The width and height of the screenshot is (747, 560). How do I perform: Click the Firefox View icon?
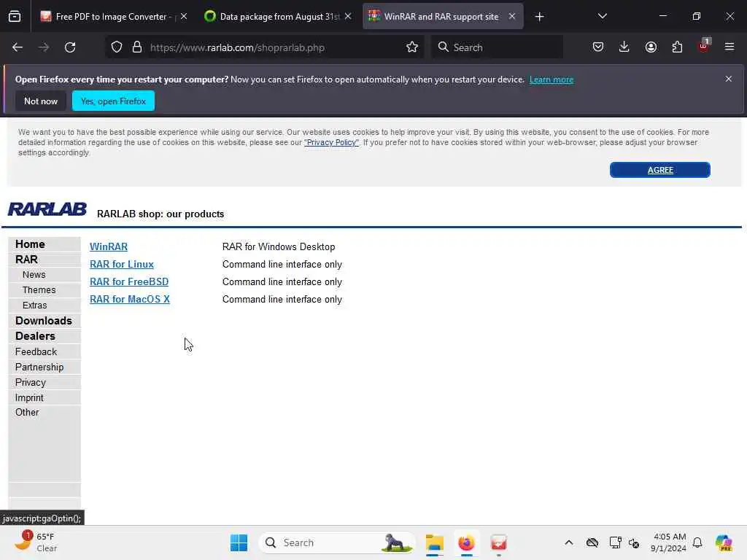(x=15, y=16)
